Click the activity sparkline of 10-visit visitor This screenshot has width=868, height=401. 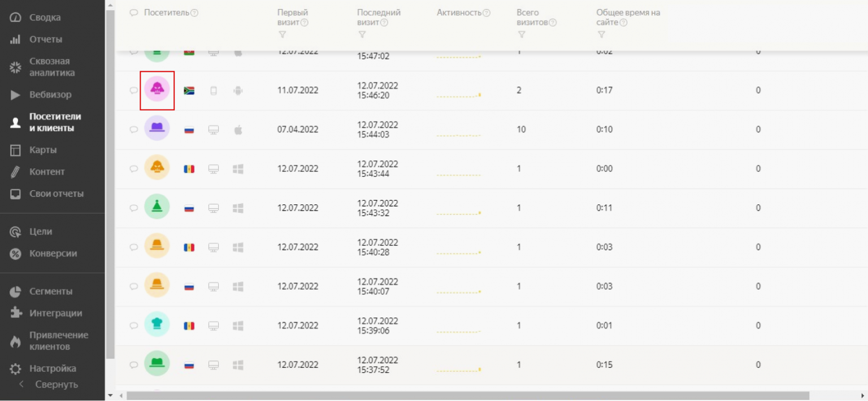[x=459, y=136]
